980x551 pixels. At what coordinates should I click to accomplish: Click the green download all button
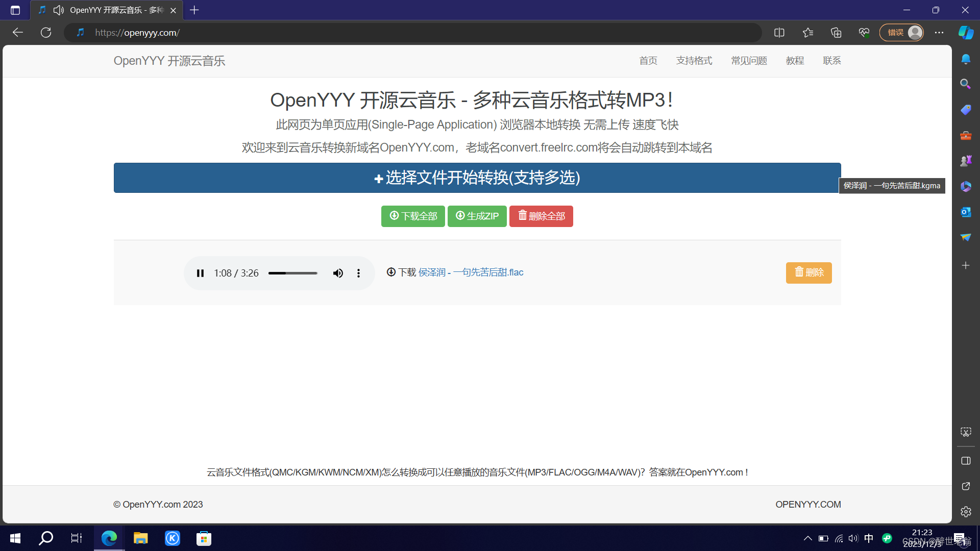(413, 216)
